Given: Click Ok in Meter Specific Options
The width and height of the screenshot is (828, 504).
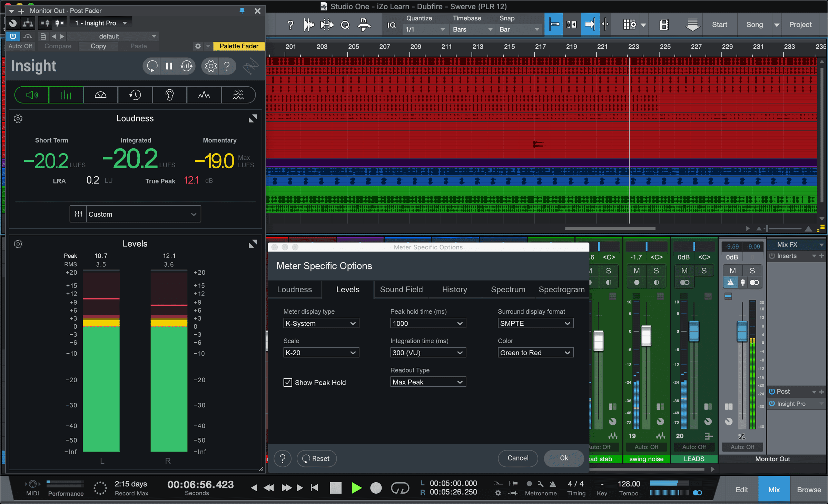Looking at the screenshot, I should (564, 458).
